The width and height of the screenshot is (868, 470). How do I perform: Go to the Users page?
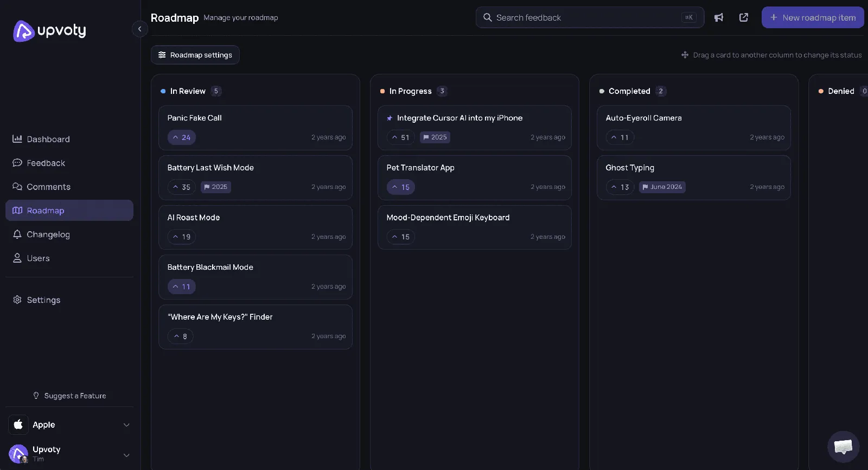[69, 258]
